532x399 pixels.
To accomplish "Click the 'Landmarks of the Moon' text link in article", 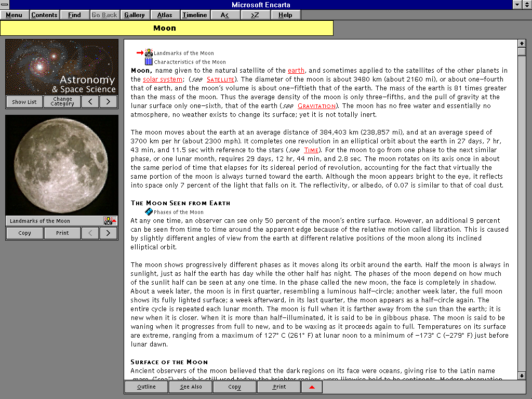I will [183, 54].
